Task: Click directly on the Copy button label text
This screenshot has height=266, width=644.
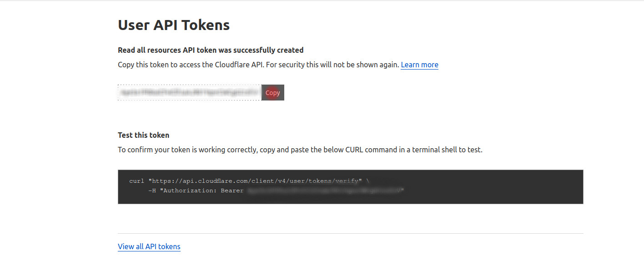Action: click(x=272, y=92)
